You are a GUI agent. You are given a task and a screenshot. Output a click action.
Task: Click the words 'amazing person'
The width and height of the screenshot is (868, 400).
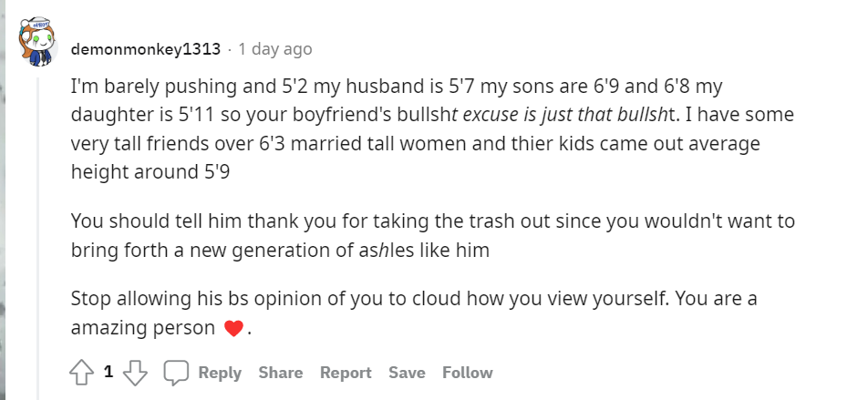143,329
